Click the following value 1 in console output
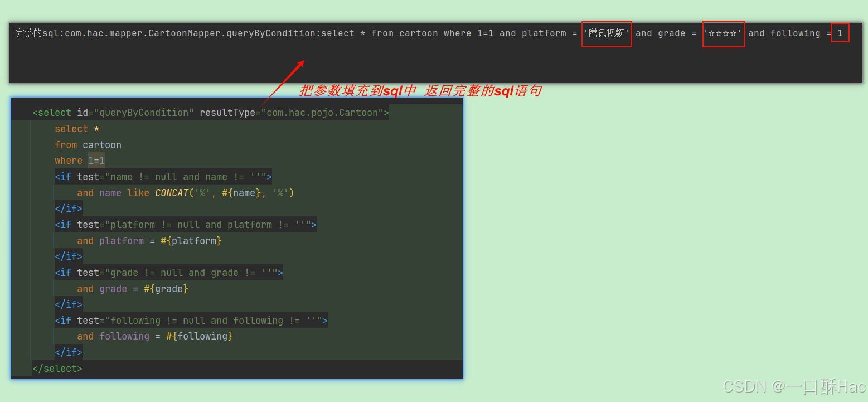868x402 pixels. [840, 33]
